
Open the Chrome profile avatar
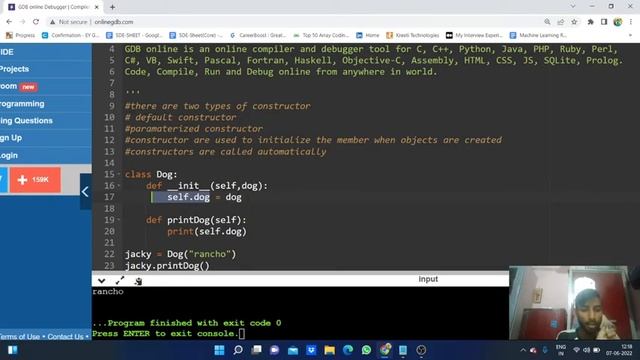coord(618,22)
